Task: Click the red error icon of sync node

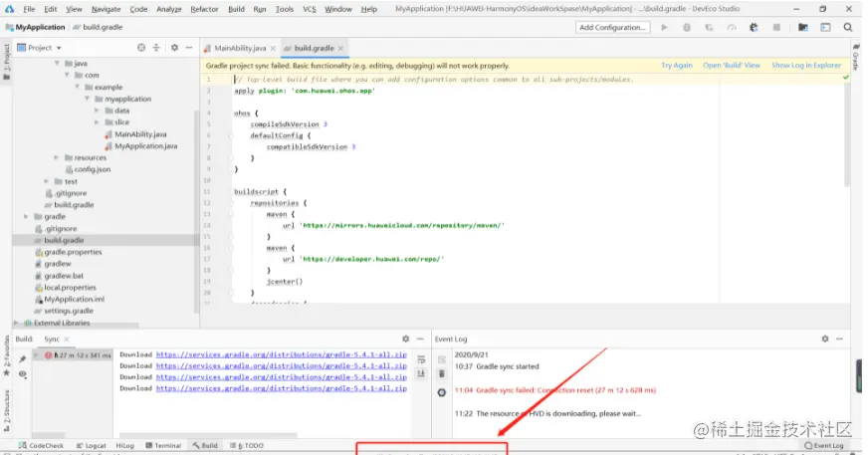Action: coord(48,355)
